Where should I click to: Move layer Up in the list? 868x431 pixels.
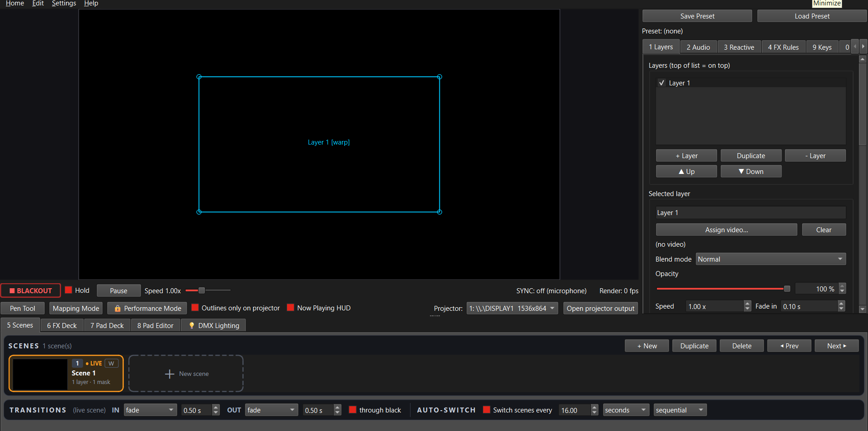tap(686, 172)
